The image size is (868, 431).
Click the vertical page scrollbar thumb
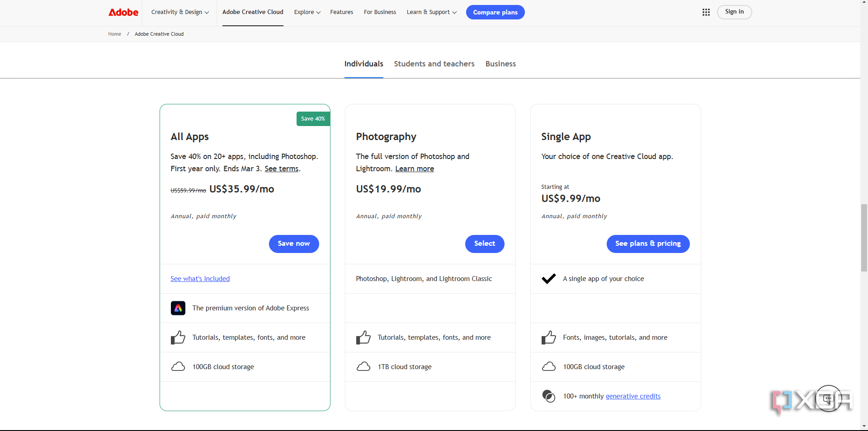click(x=864, y=238)
